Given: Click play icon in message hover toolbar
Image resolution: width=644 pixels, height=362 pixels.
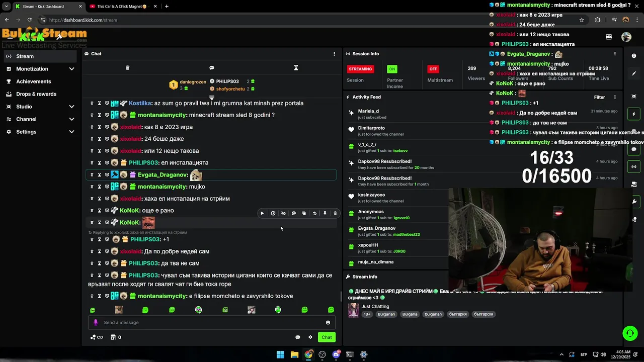Looking at the screenshot, I should (x=262, y=214).
